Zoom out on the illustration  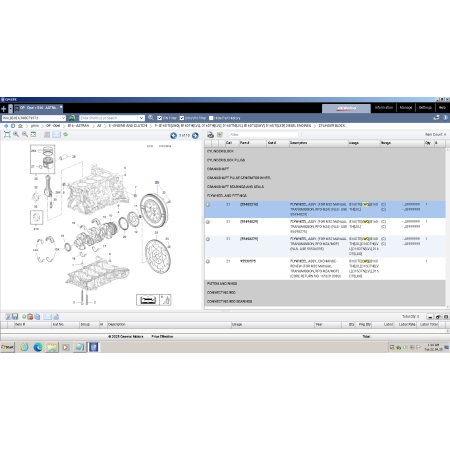coord(25,134)
